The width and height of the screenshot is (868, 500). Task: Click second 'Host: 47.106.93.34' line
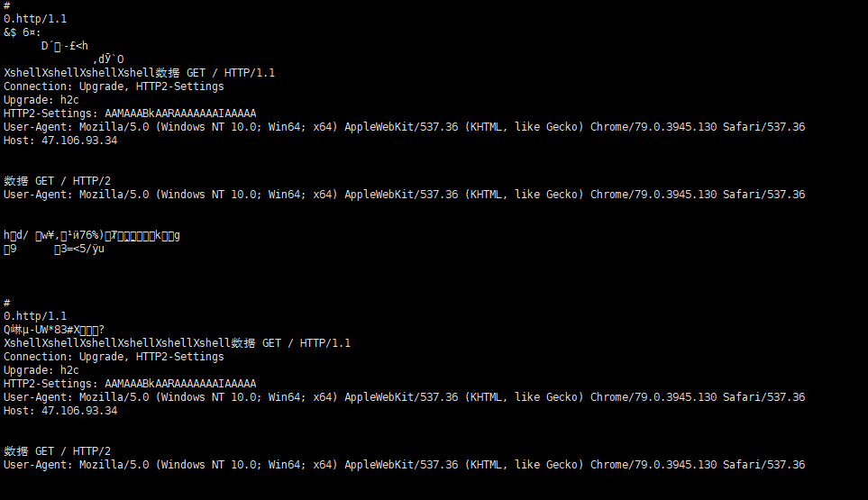60,411
